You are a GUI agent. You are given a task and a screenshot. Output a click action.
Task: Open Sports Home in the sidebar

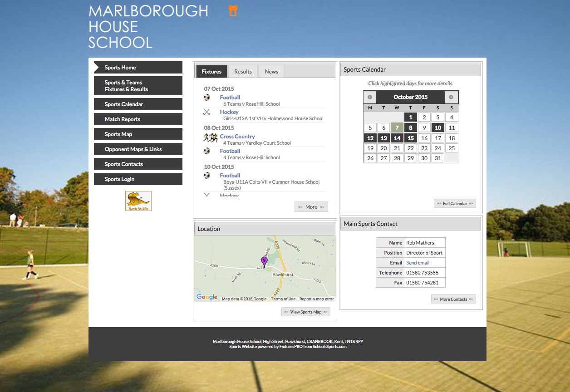click(138, 68)
